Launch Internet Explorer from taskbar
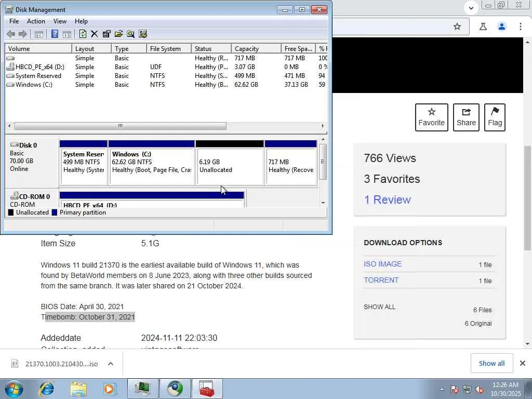This screenshot has width=532, height=399. pyautogui.click(x=47, y=389)
